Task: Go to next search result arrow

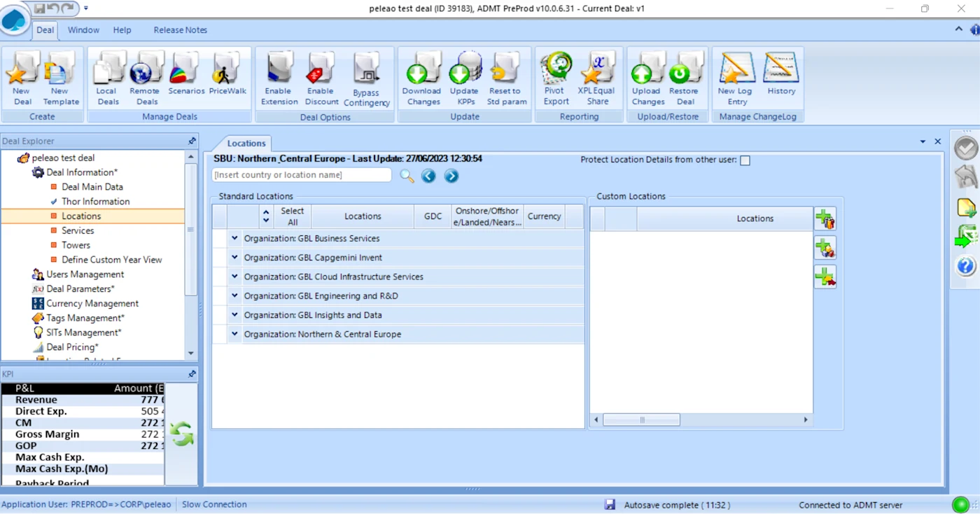Action: (x=451, y=176)
